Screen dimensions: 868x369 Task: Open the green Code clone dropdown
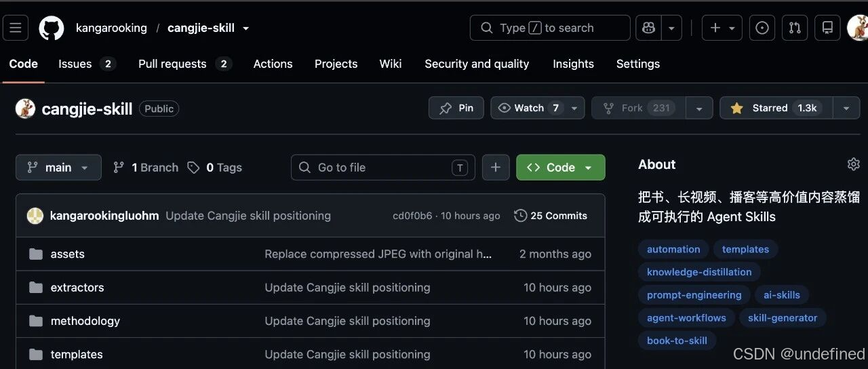(561, 168)
